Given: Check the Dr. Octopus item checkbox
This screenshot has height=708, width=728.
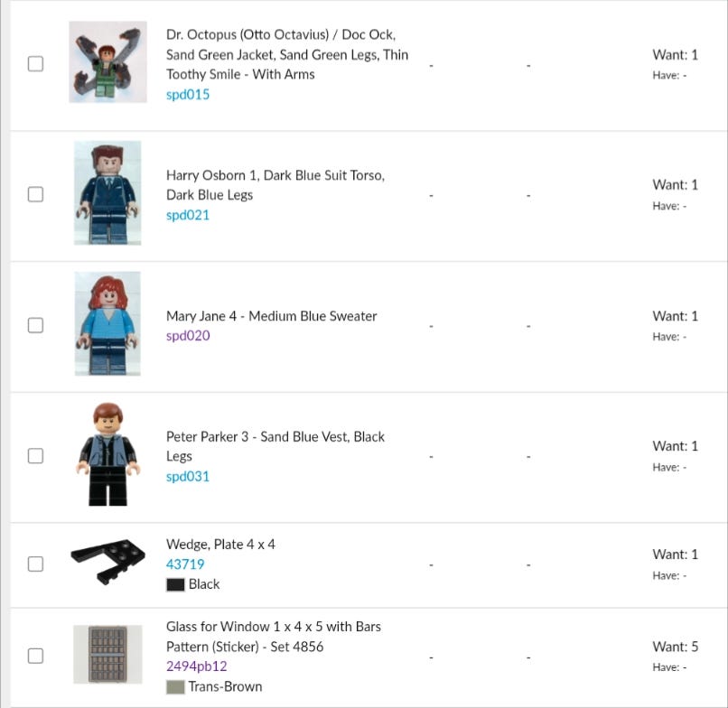Looking at the screenshot, I should pos(35,64).
